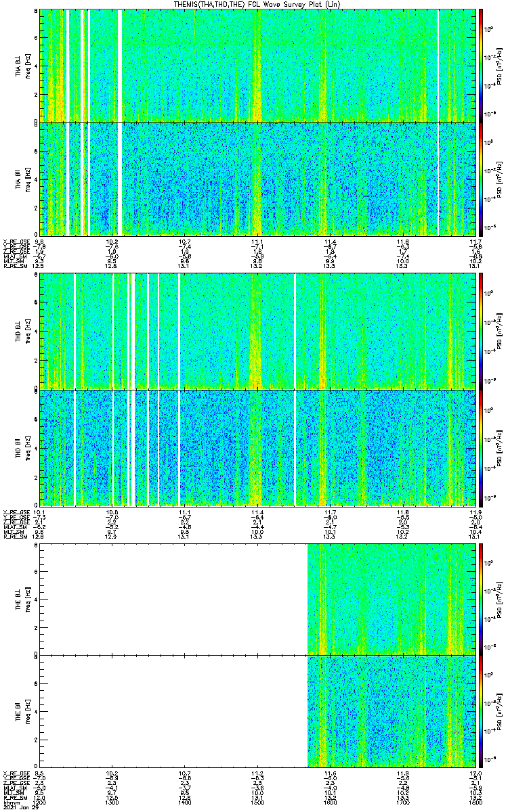Click the '1800' time tick label
This screenshot has height=812, width=508.
pos(475,802)
